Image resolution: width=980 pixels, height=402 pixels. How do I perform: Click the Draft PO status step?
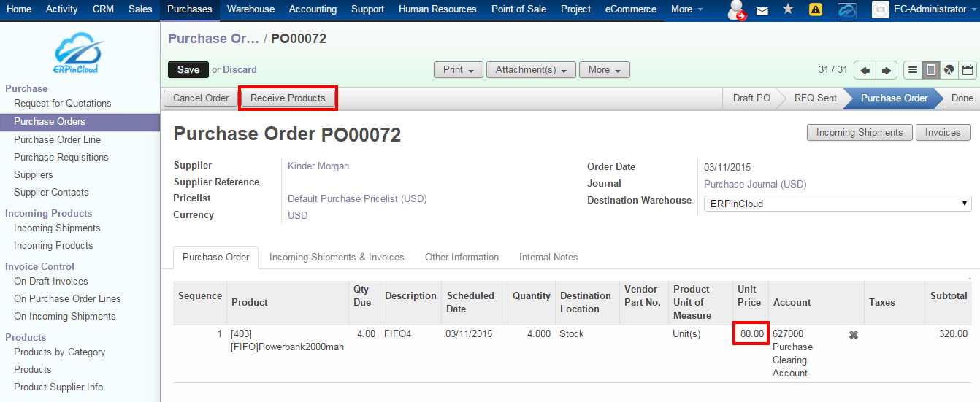(x=751, y=98)
